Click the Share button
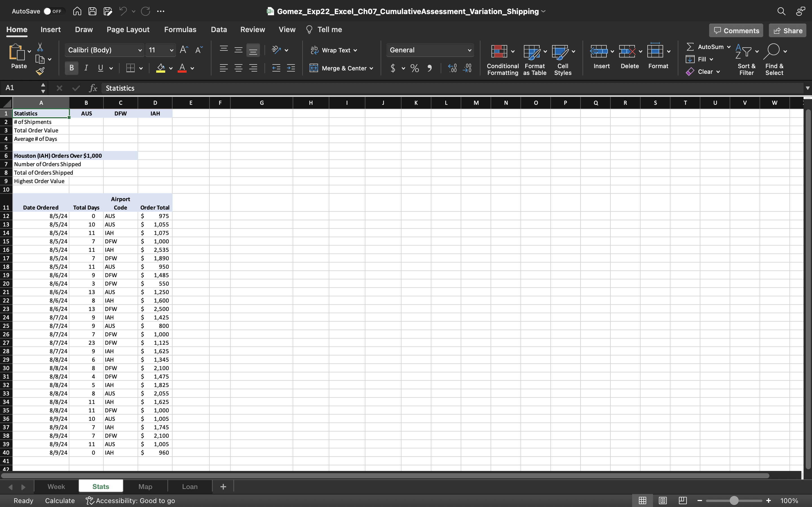 point(787,30)
